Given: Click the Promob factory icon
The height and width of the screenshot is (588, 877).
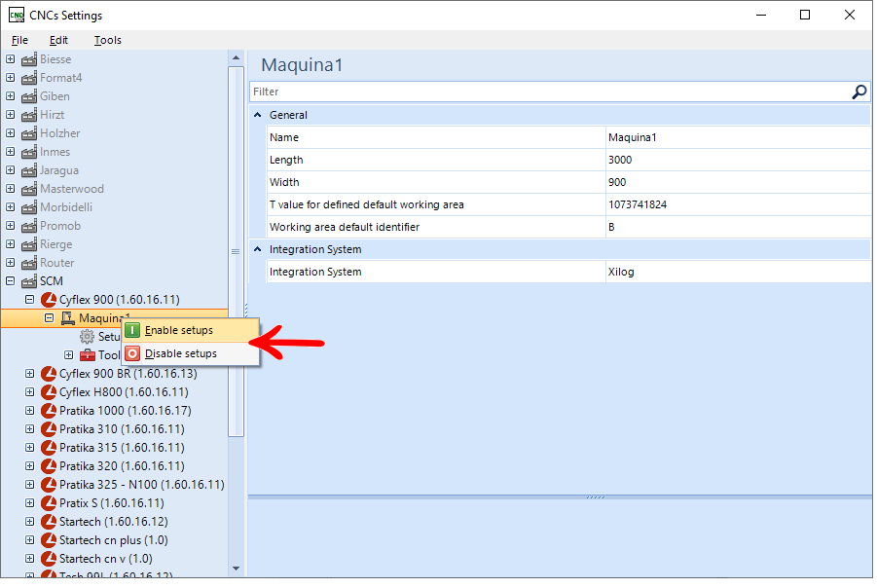Looking at the screenshot, I should point(29,226).
